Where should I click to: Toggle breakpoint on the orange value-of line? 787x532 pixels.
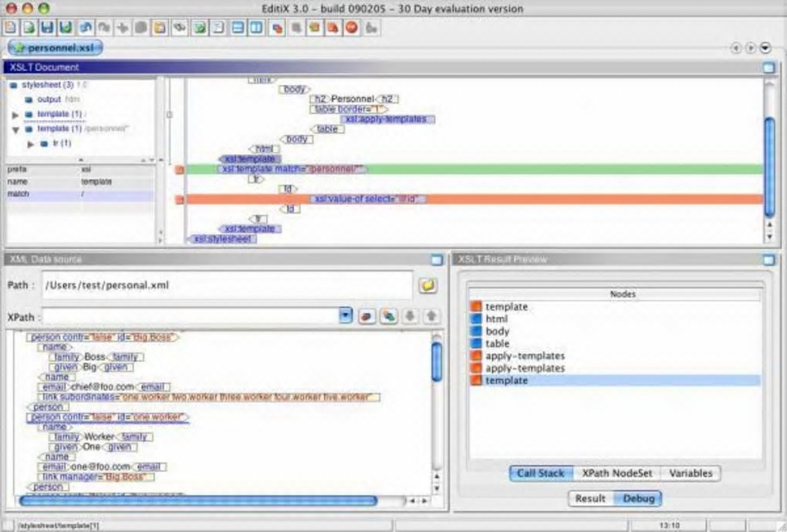click(x=180, y=200)
